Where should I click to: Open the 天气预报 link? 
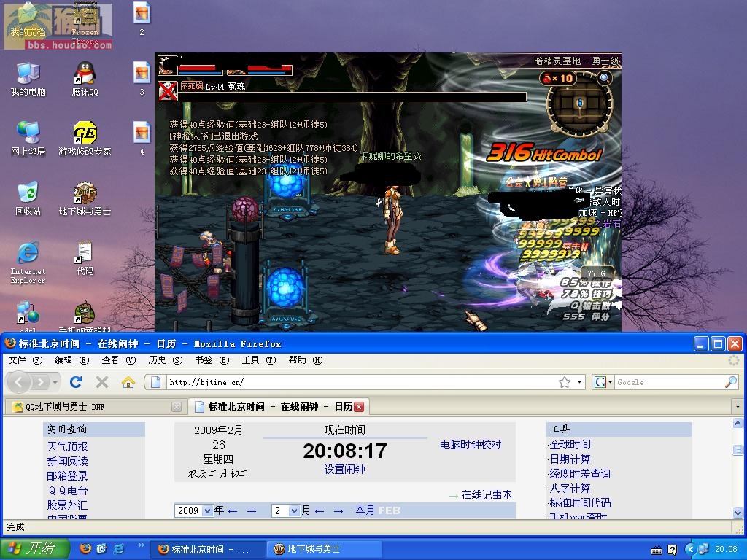67,446
